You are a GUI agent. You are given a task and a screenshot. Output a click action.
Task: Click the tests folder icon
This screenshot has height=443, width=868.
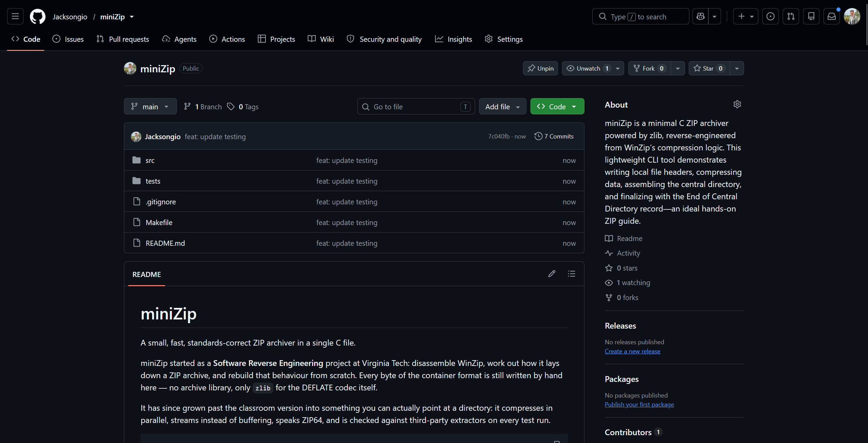click(x=137, y=181)
